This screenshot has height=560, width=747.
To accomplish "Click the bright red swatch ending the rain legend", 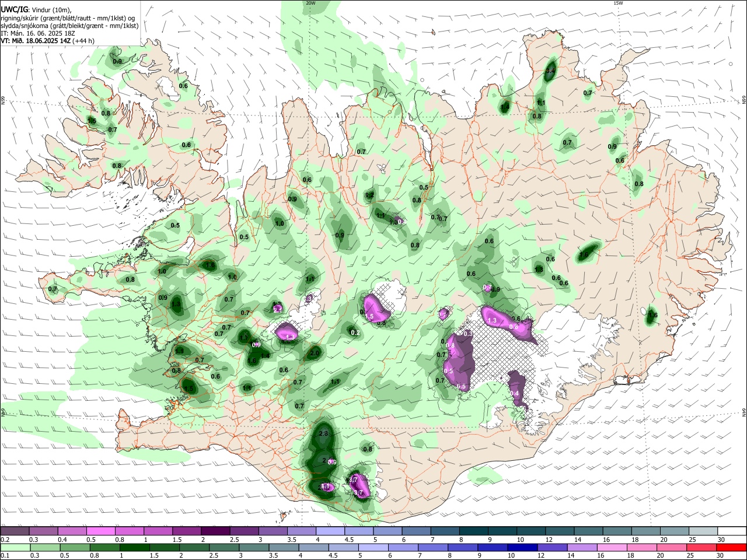I will pyautogui.click(x=732, y=547).
